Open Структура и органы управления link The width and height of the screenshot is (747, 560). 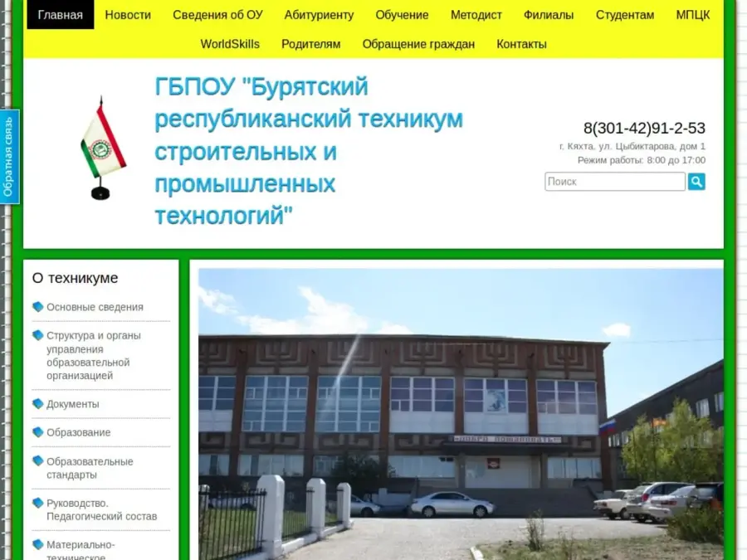pyautogui.click(x=94, y=355)
